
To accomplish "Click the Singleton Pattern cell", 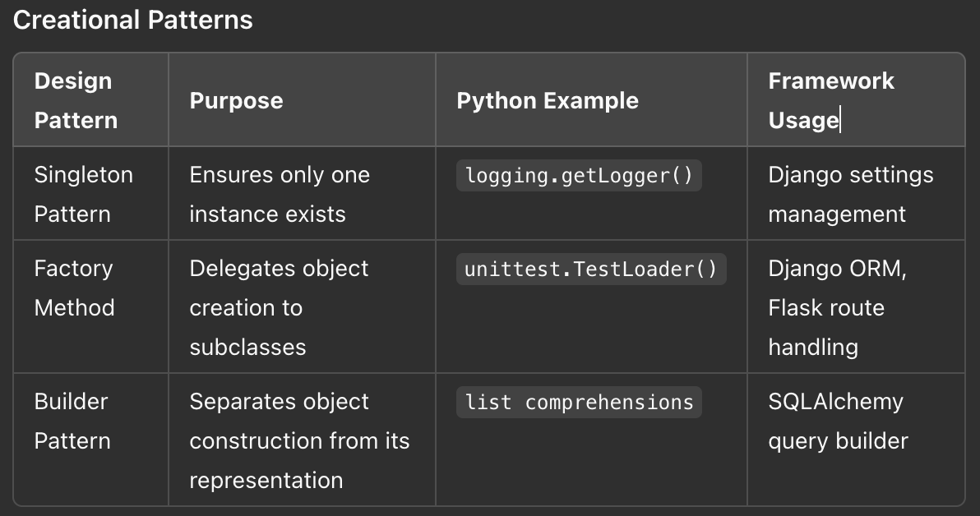I will pyautogui.click(x=90, y=194).
